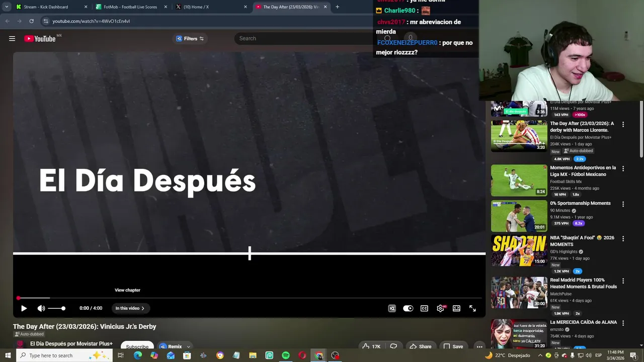The height and width of the screenshot is (362, 644).
Task: Save the video to a playlist
Action: [453, 346]
